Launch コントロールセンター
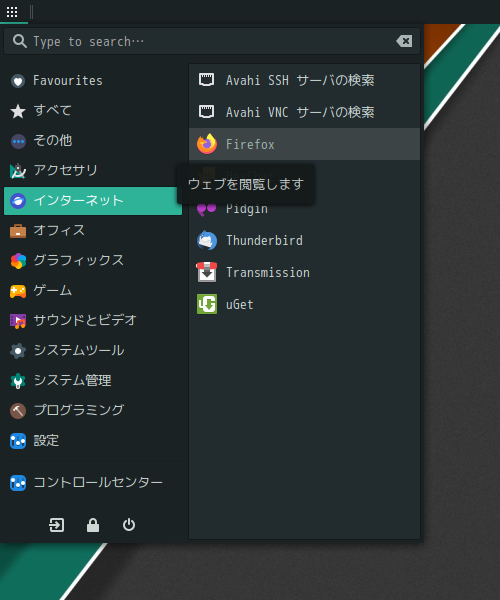Viewport: 500px width, 600px height. point(93,483)
